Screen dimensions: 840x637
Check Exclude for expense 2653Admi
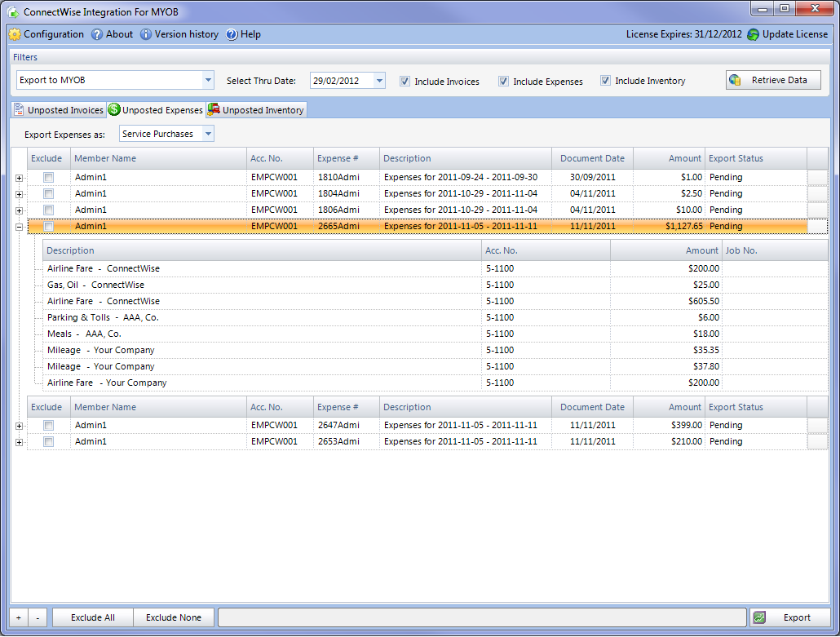pos(49,441)
